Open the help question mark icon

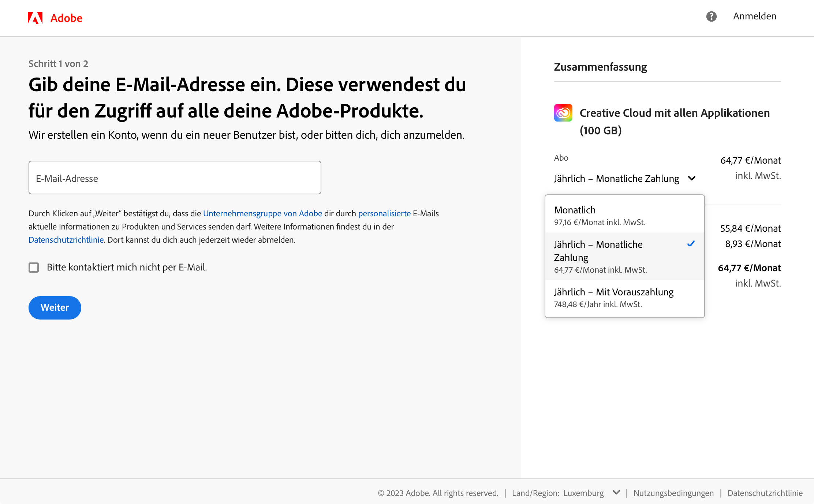tap(711, 16)
